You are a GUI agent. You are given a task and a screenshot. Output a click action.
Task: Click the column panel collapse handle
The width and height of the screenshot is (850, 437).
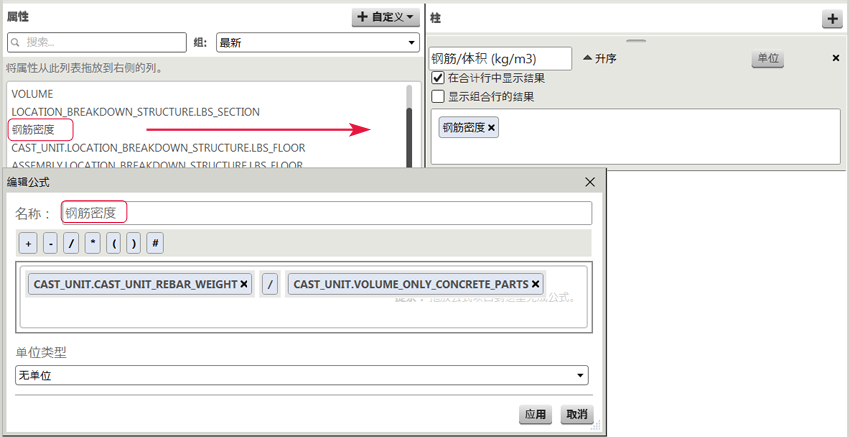(x=636, y=40)
